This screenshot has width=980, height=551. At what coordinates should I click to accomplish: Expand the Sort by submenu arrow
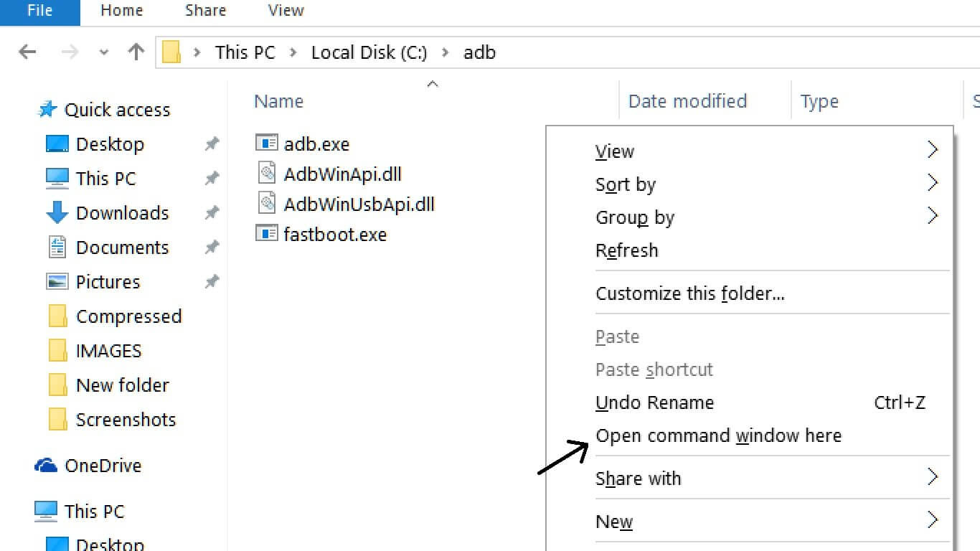(932, 183)
